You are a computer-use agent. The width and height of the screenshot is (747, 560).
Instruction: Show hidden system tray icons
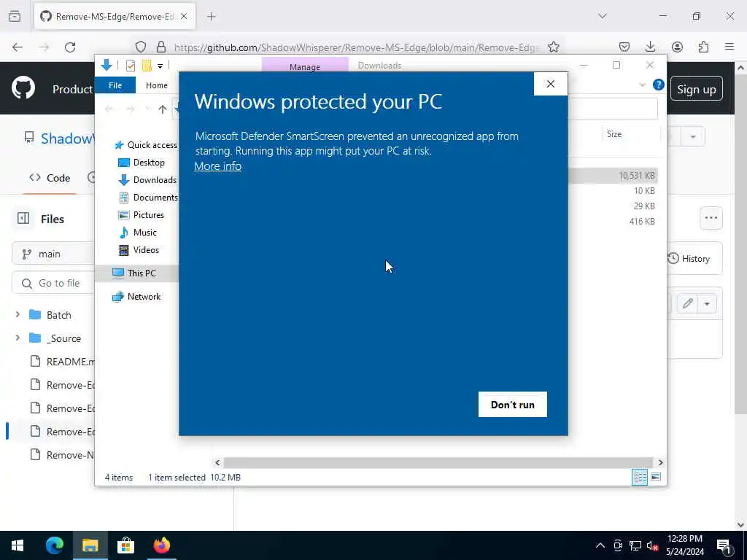(x=600, y=545)
